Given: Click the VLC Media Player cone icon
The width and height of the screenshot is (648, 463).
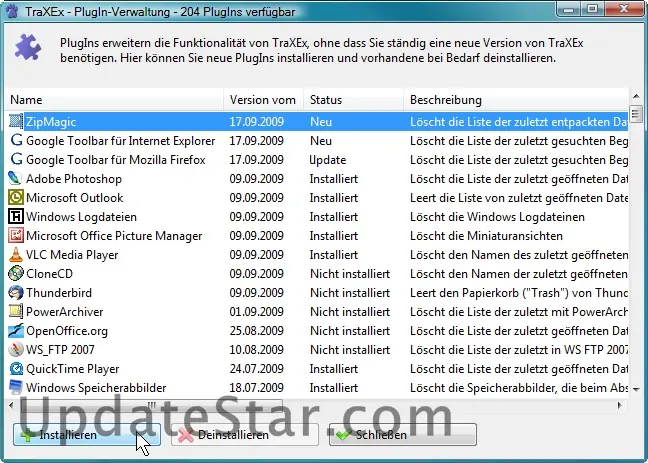Looking at the screenshot, I should tap(16, 255).
